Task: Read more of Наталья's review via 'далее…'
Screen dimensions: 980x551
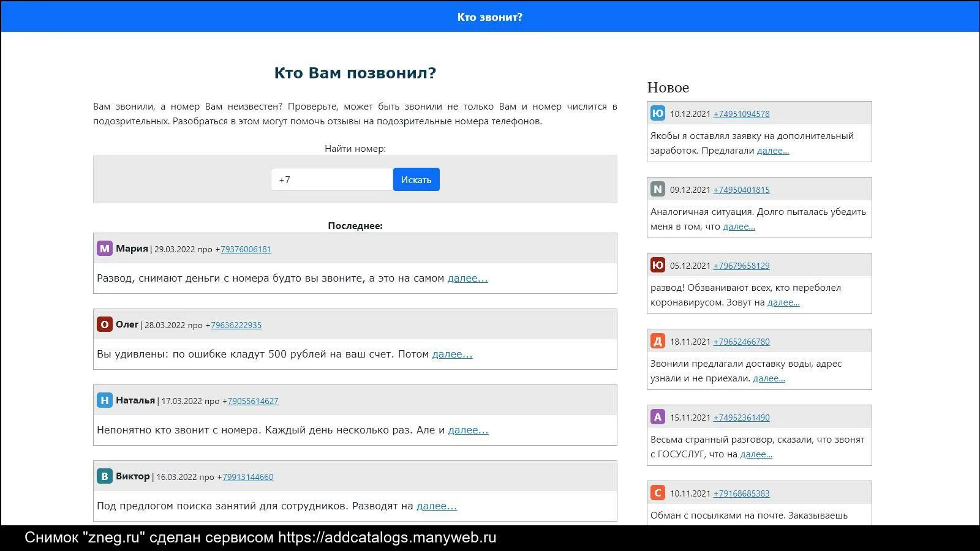Action: (x=468, y=430)
